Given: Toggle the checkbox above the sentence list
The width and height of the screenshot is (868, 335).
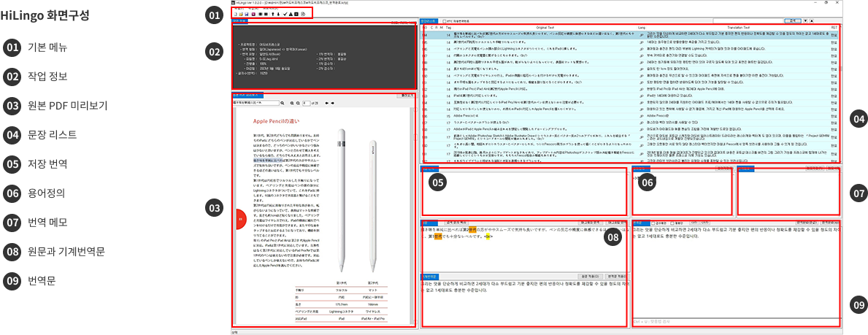Looking at the screenshot, I should point(445,21).
